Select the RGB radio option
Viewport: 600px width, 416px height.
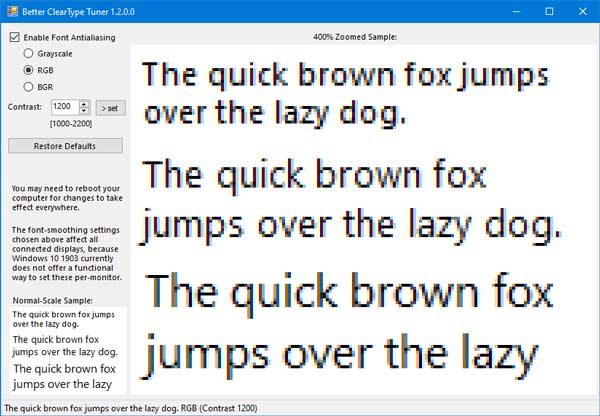(28, 70)
